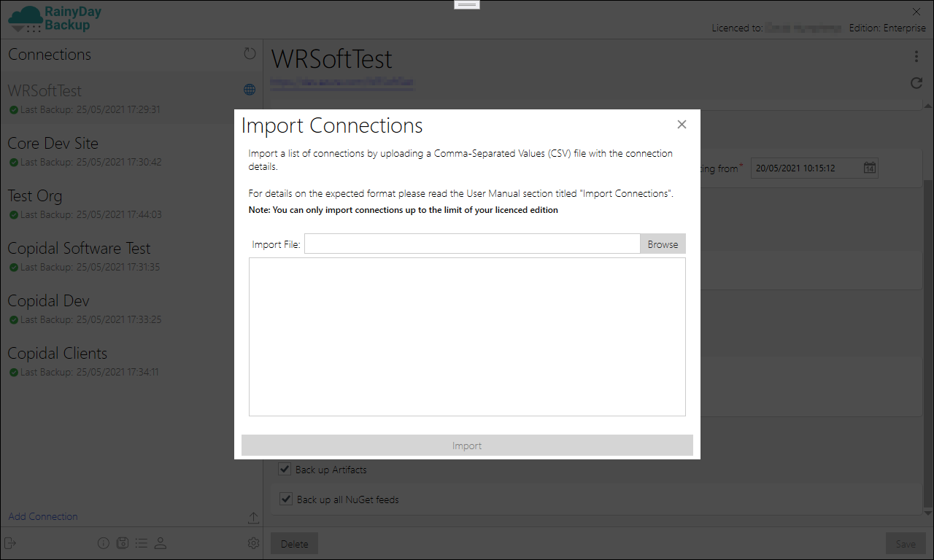Select the Core Dev Site connection
This screenshot has width=934, height=560.
tap(131, 151)
